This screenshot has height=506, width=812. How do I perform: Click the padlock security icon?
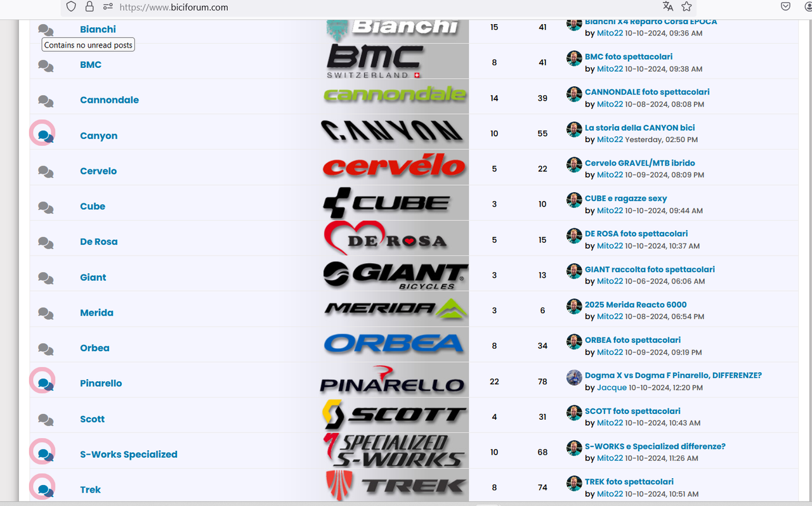[x=89, y=7]
